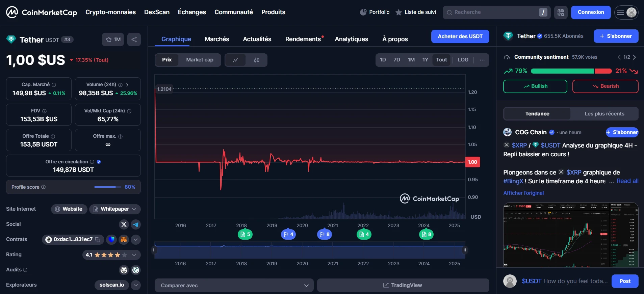Click left handle of chart range slider
The image size is (644, 294).
pos(154,250)
